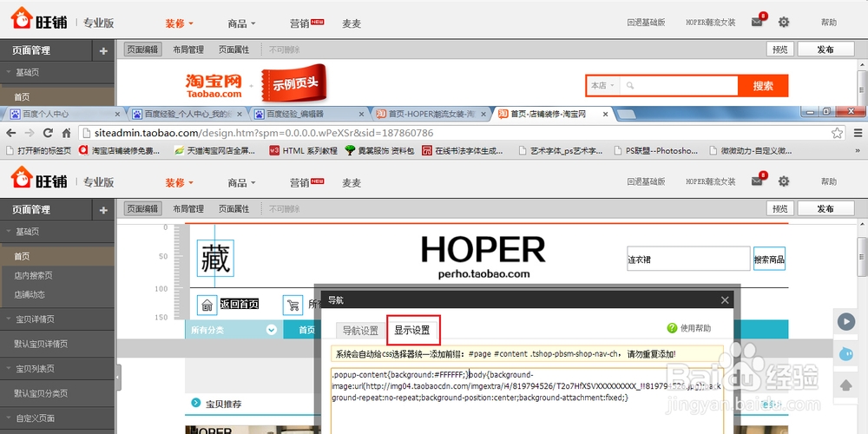Open the 微微动力-自定义微 bookmark

point(751,150)
